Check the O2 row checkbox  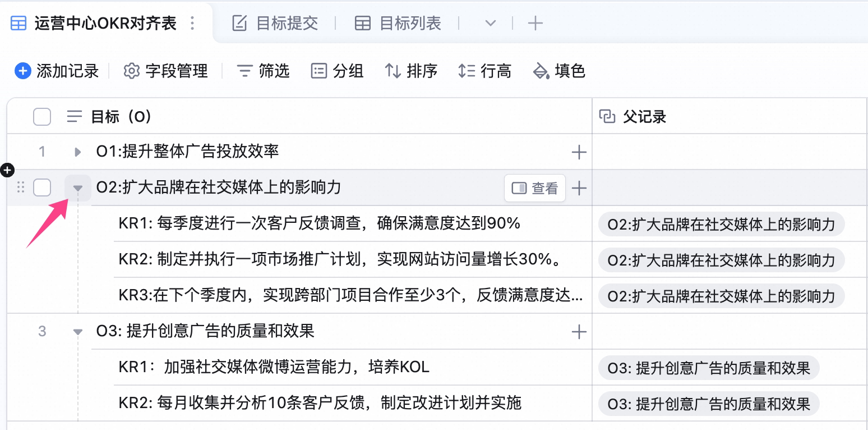(x=42, y=187)
